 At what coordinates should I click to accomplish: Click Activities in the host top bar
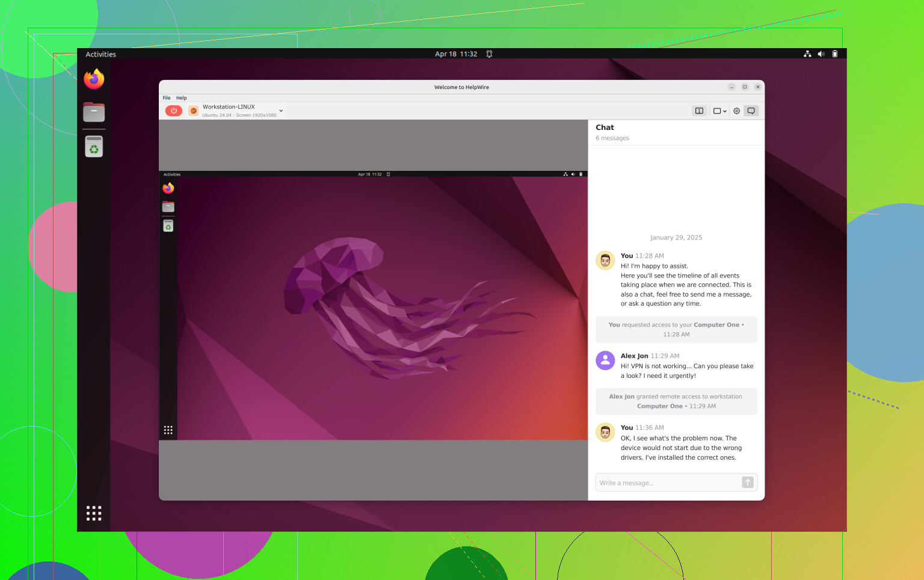[x=100, y=54]
